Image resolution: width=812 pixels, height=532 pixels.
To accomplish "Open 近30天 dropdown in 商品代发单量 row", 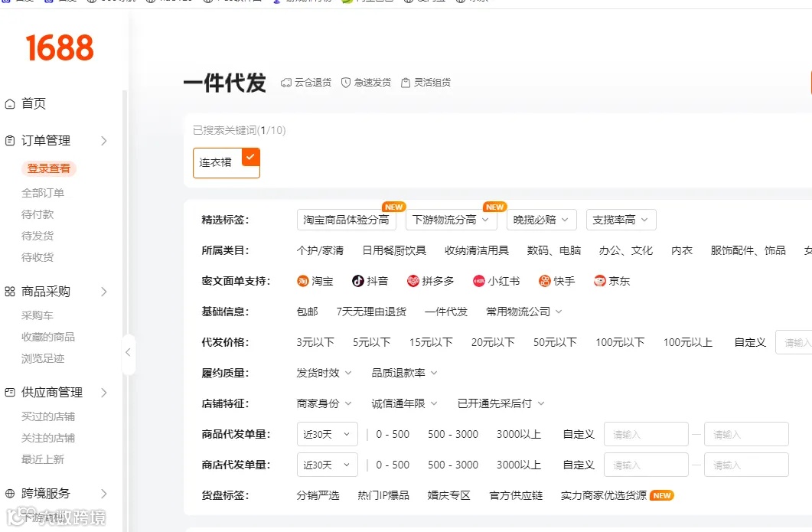I will [x=328, y=434].
